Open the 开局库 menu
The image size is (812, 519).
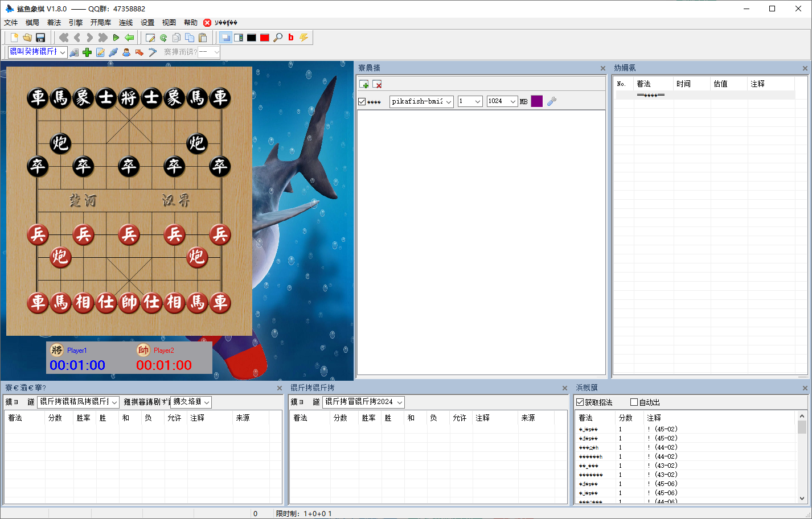(100, 23)
